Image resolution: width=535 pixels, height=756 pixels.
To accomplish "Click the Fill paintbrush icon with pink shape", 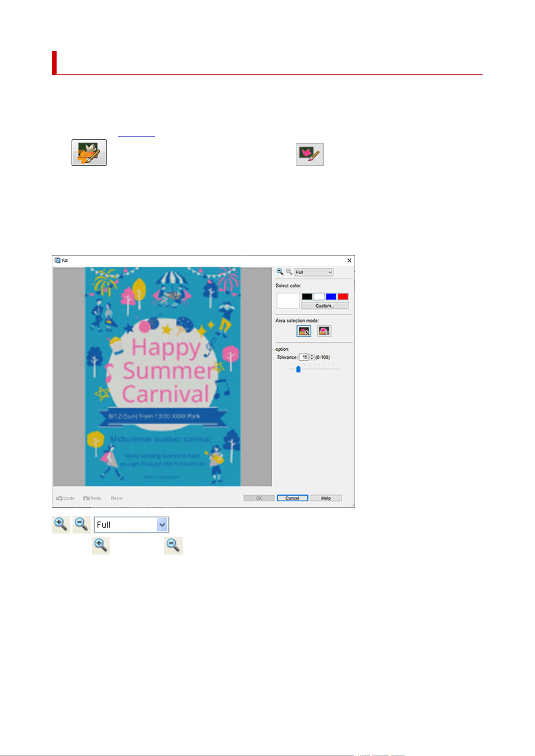I will (x=310, y=155).
